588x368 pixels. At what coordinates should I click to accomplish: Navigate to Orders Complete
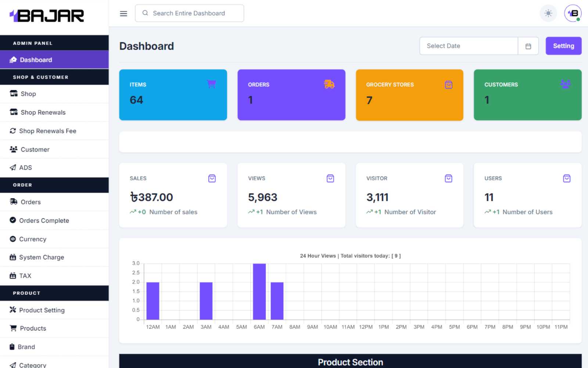point(54,220)
